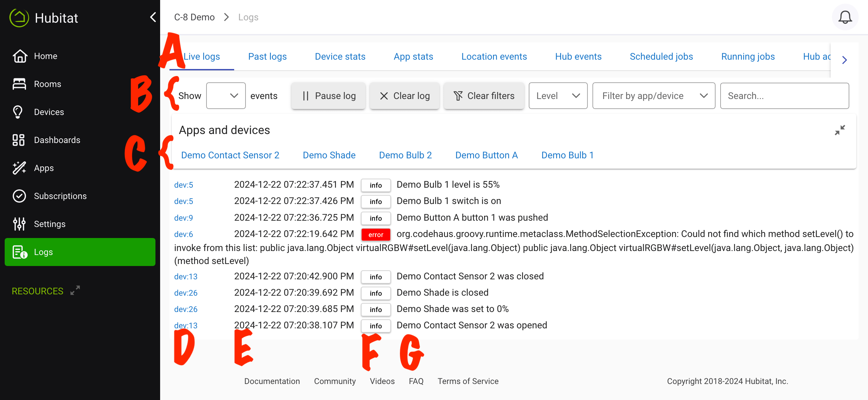The width and height of the screenshot is (868, 400).
Task: Open the Running jobs tab
Action: pyautogui.click(x=748, y=57)
